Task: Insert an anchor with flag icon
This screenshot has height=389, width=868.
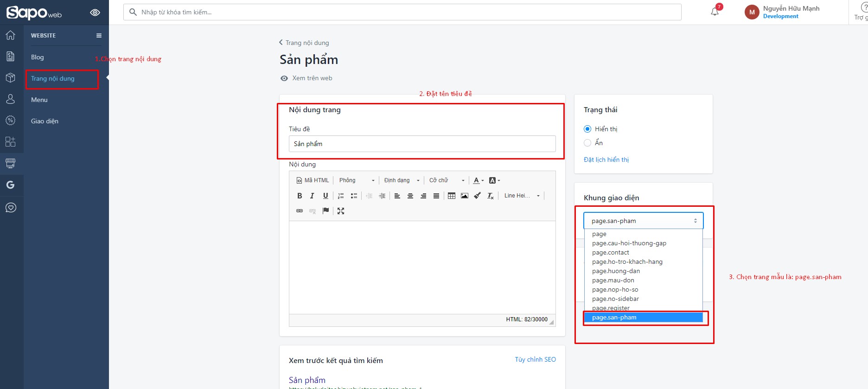Action: [325, 211]
